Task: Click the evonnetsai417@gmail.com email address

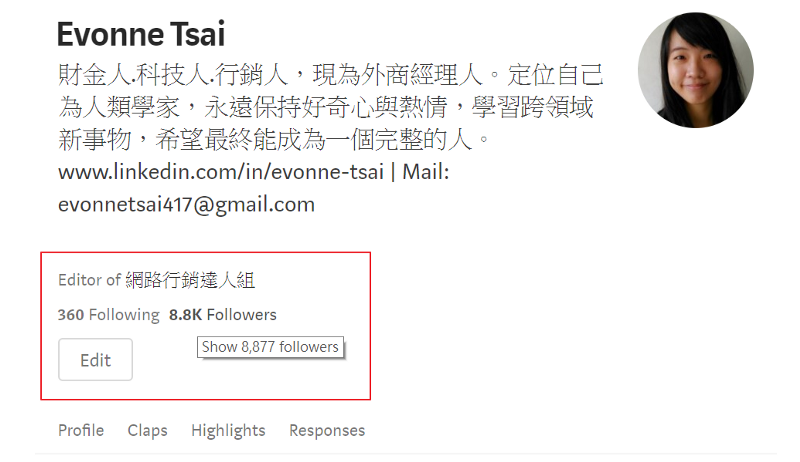Action: [186, 204]
